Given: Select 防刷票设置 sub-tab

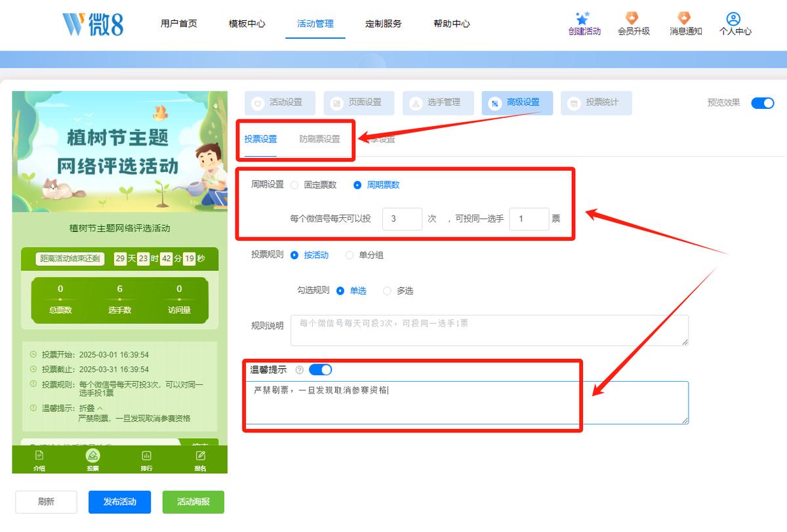Looking at the screenshot, I should point(320,139).
